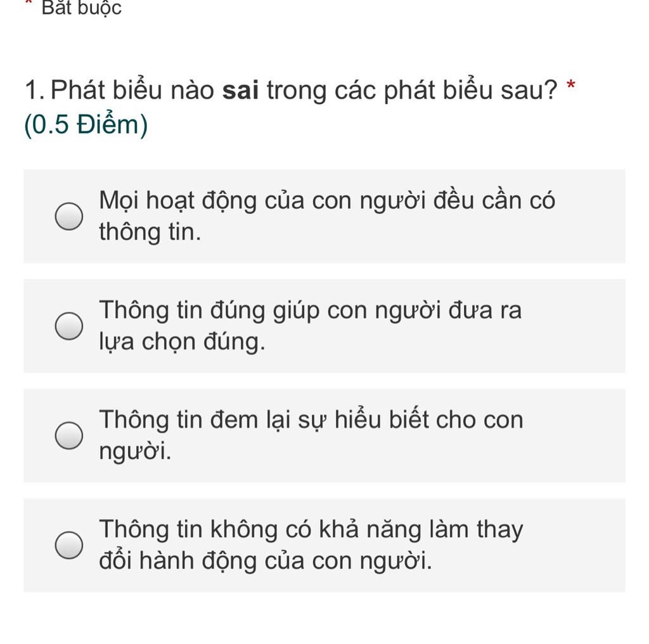Mark radio option "Thông tin không có khả năng"

point(68,545)
